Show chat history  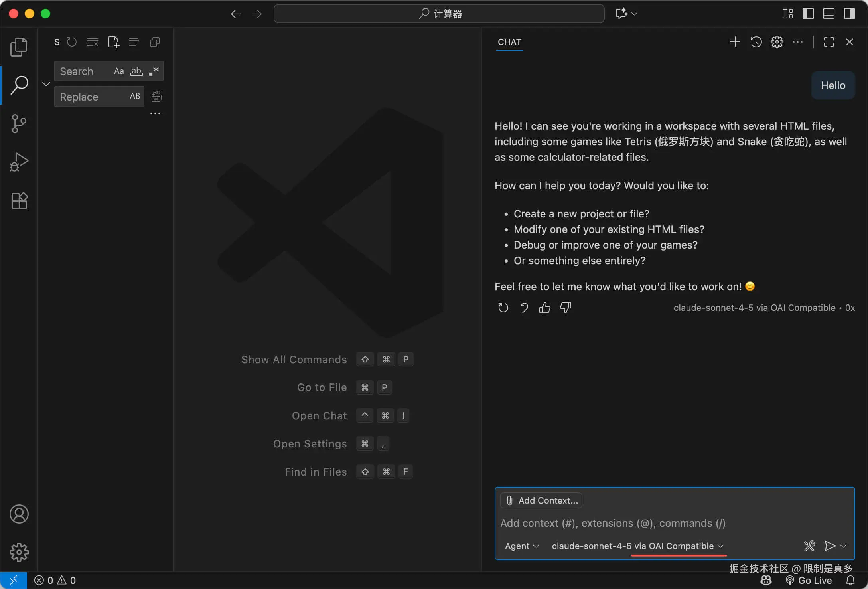click(756, 42)
